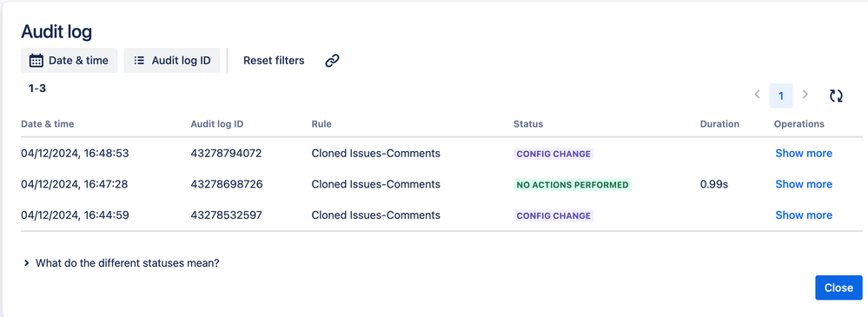This screenshot has height=317, width=868.
Task: Close the Audit log dialog
Action: pos(838,287)
